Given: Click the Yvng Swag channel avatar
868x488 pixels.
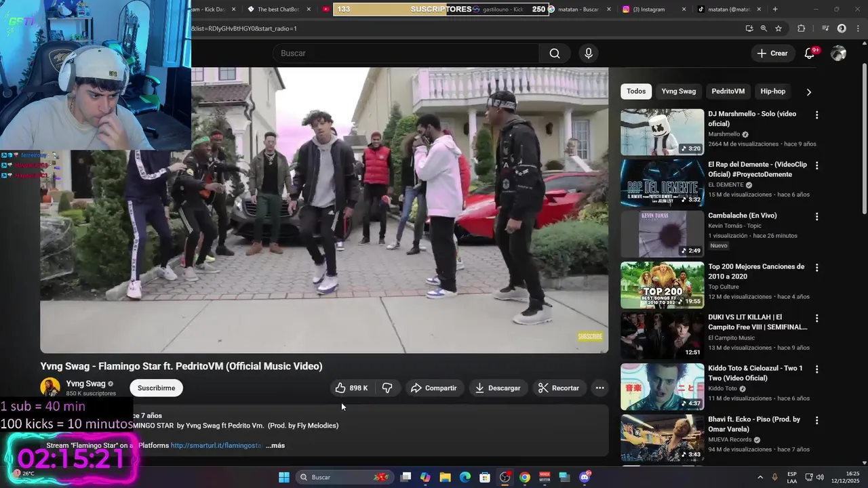Looking at the screenshot, I should (50, 388).
